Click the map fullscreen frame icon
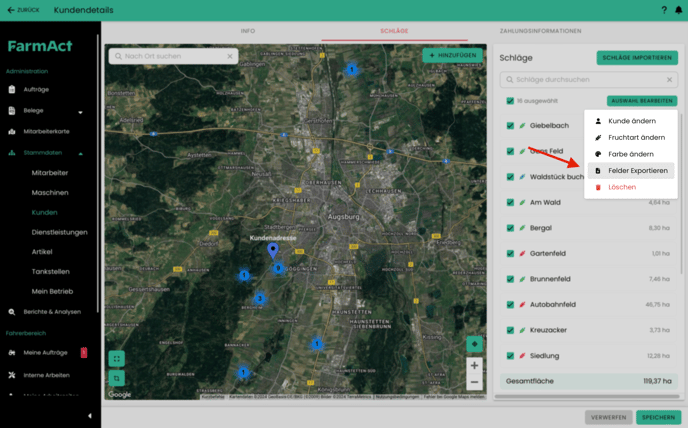The width and height of the screenshot is (688, 428). coord(117,359)
